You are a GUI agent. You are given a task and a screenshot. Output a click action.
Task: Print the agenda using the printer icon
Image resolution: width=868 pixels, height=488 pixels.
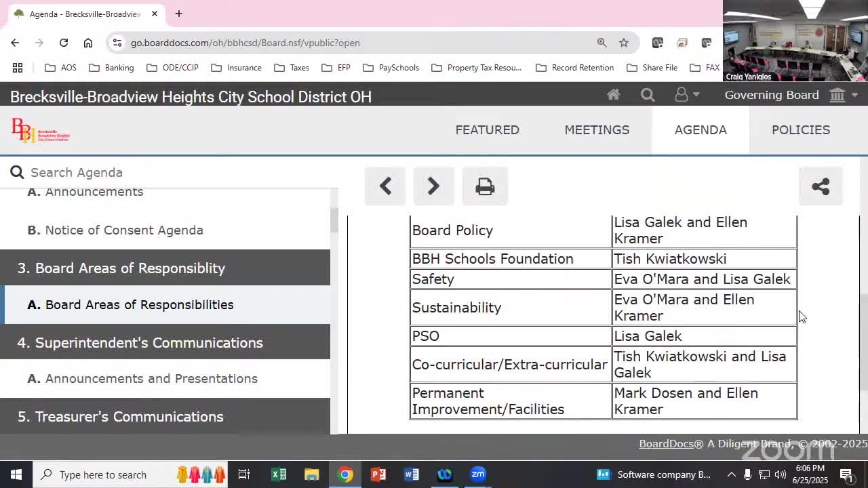point(485,186)
